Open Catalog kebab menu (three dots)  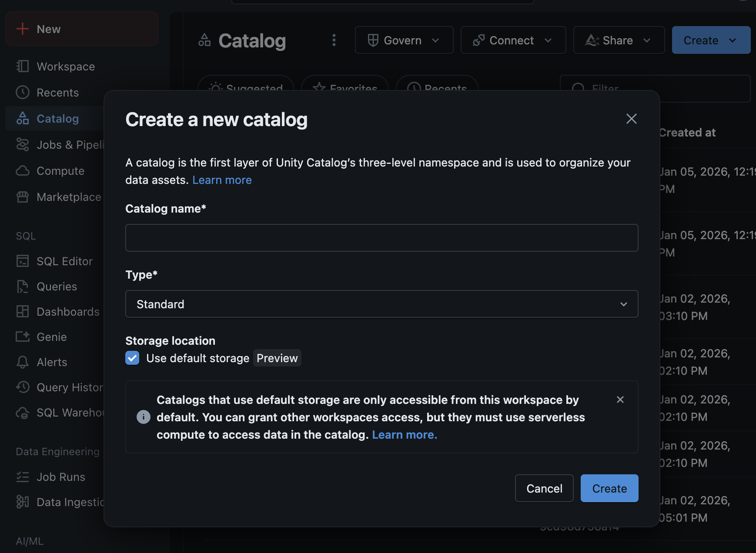[334, 40]
